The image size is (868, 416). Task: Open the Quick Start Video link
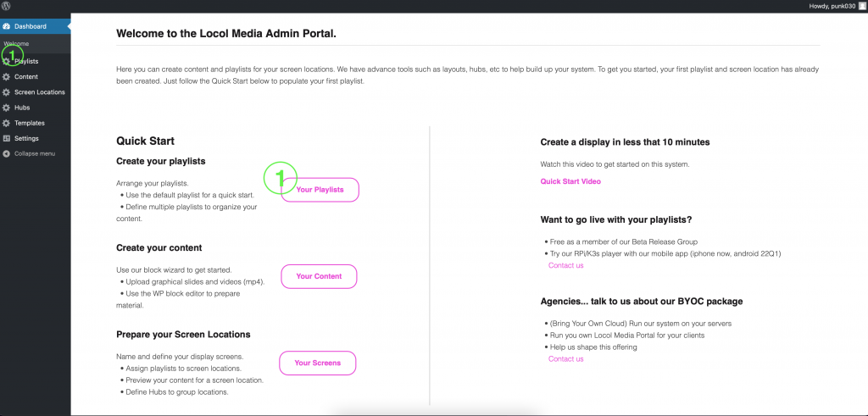(570, 181)
